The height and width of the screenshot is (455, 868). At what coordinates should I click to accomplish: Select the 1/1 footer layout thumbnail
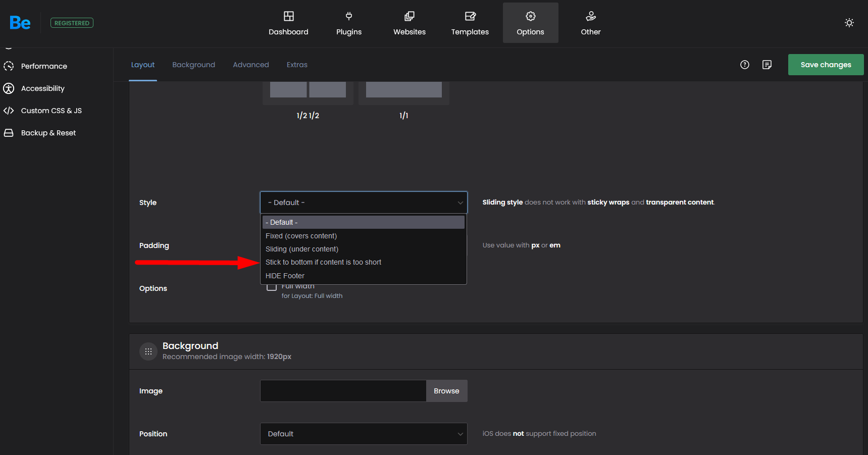click(404, 93)
